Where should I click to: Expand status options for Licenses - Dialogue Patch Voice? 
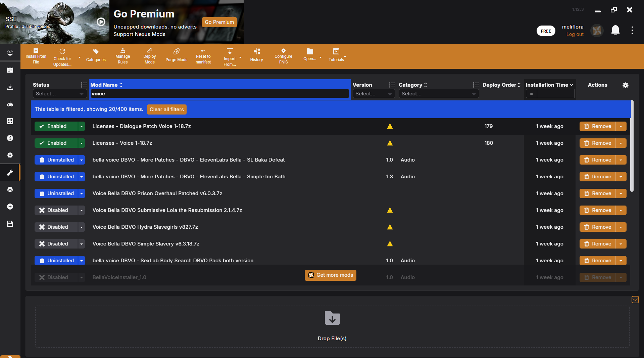(x=82, y=126)
